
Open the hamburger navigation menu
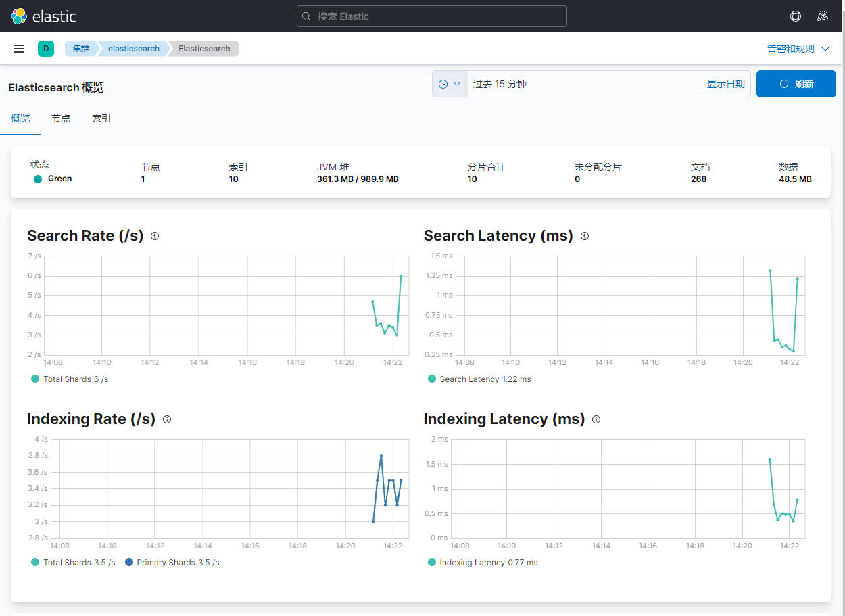pos(19,49)
